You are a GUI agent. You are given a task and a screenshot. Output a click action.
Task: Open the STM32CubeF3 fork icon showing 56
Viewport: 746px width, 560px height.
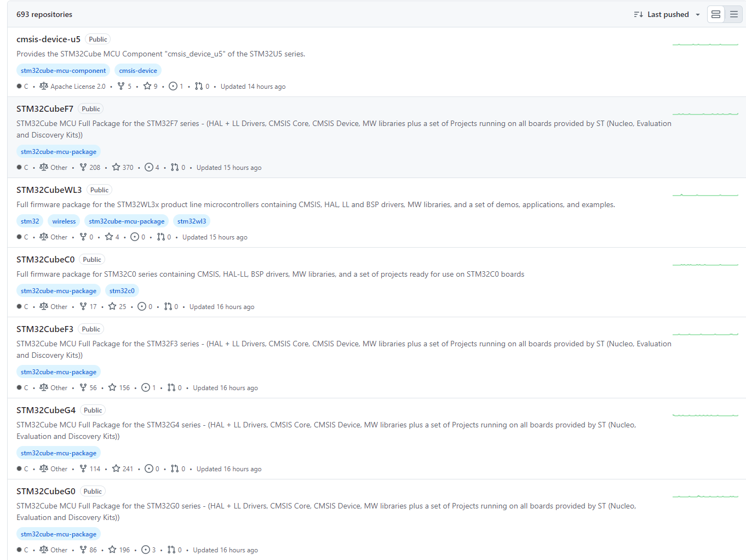click(x=83, y=387)
